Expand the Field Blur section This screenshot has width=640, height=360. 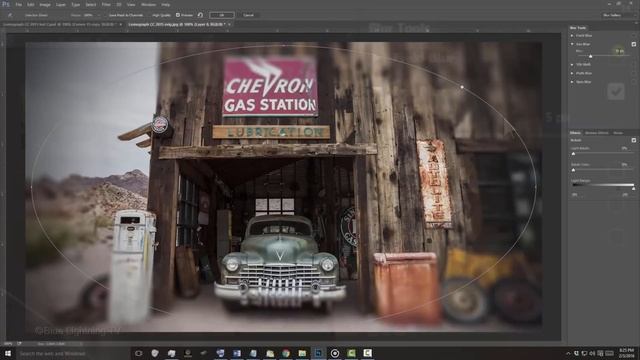tap(572, 36)
